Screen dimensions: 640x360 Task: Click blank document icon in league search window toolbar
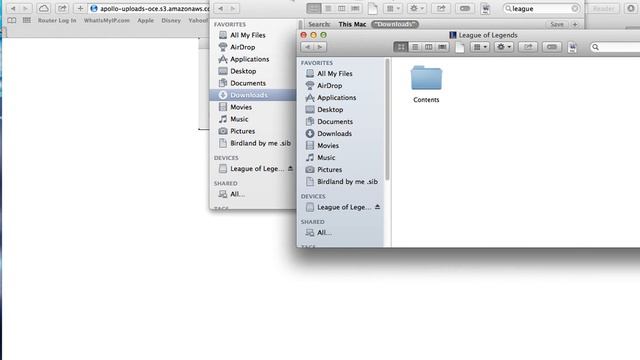(373, 9)
